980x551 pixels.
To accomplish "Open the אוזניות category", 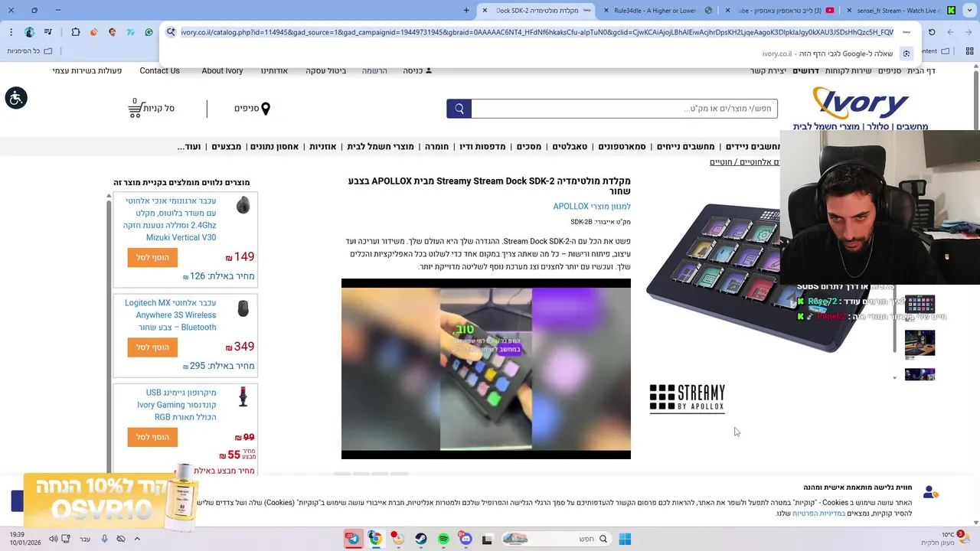I will coord(322,146).
